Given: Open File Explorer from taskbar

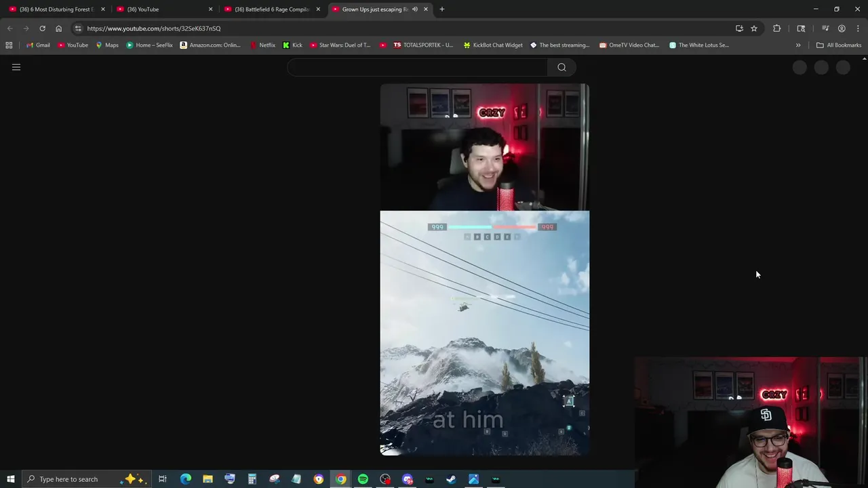Looking at the screenshot, I should [208, 479].
